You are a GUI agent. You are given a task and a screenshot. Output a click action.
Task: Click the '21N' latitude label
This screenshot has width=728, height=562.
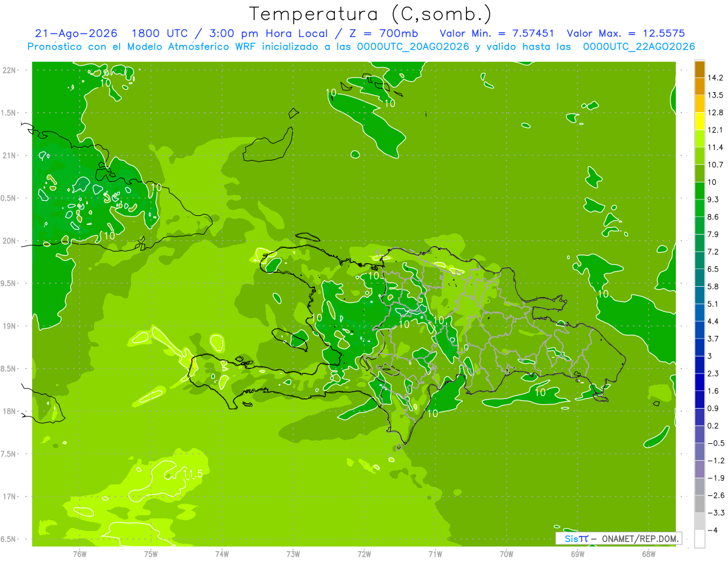pyautogui.click(x=10, y=155)
